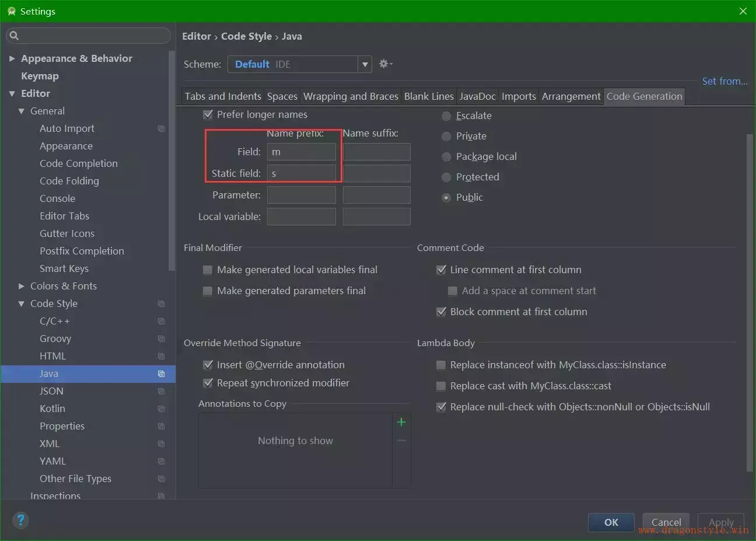Close the Settings dialog window
This screenshot has height=541, width=756.
point(743,11)
